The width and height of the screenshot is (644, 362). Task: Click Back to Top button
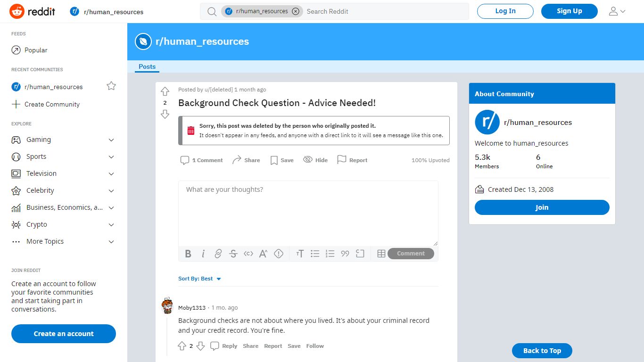coord(542,351)
